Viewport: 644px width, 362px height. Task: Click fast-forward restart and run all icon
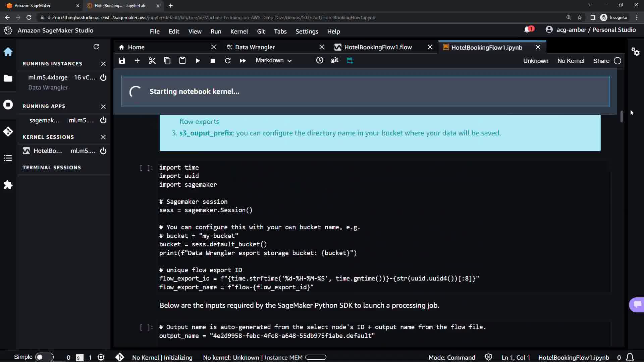point(243,61)
